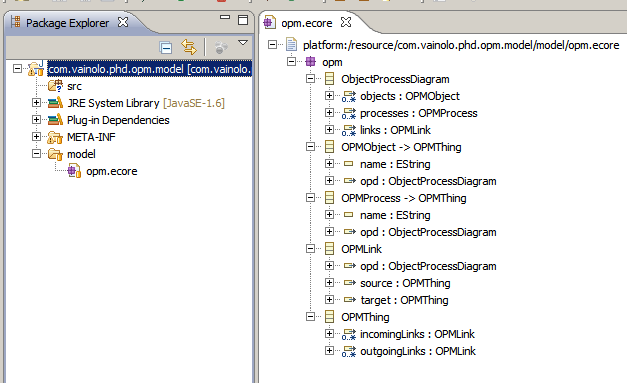Collapse the model folder
This screenshot has width=627, height=383.
[x=36, y=154]
